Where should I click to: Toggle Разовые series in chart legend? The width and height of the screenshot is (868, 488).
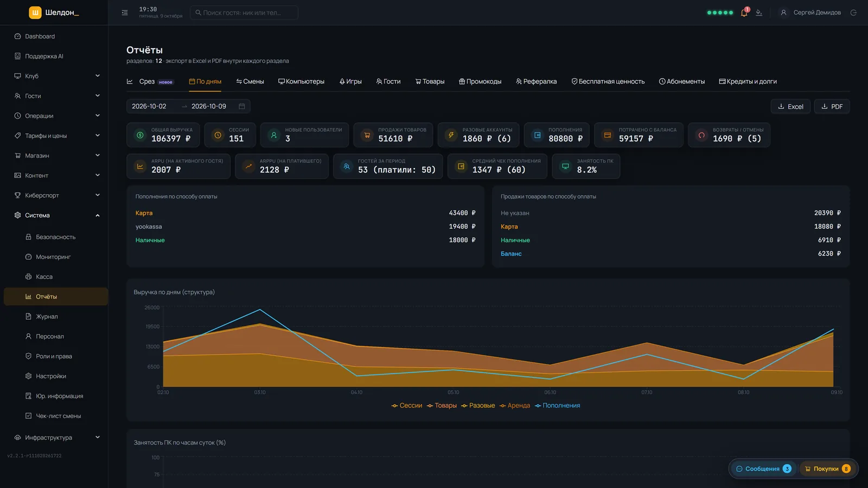tap(478, 406)
